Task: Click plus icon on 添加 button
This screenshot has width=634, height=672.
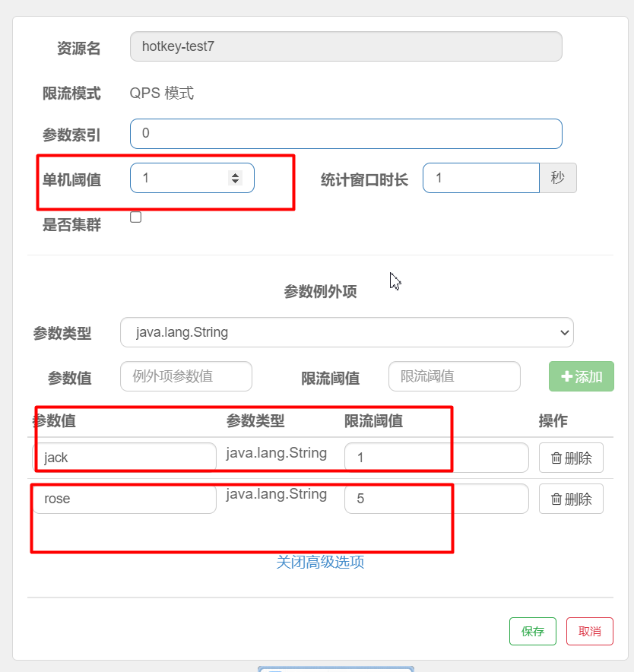Action: [x=566, y=376]
